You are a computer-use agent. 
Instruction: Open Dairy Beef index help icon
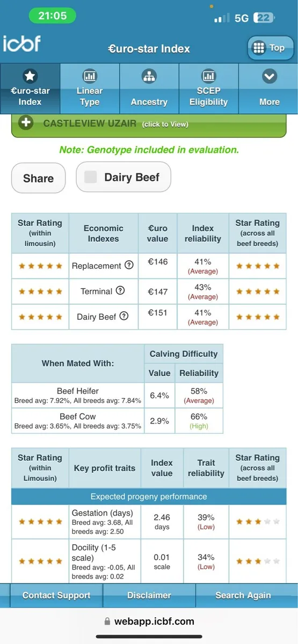point(124,316)
